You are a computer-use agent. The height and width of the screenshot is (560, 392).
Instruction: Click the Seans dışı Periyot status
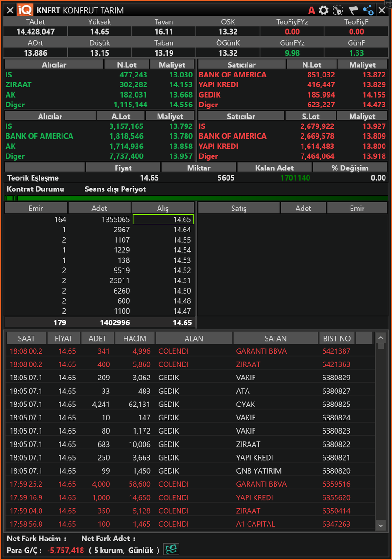click(115, 189)
